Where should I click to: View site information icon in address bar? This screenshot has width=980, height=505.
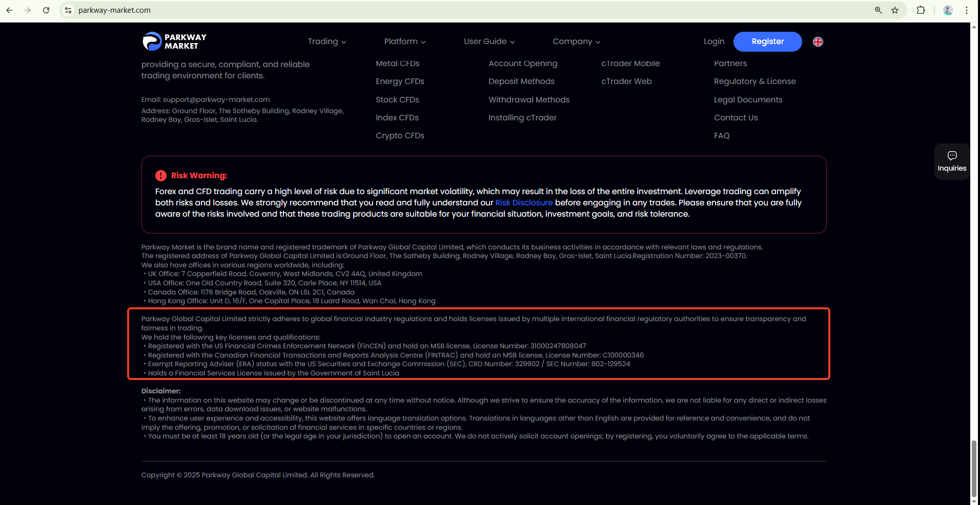[x=68, y=10]
